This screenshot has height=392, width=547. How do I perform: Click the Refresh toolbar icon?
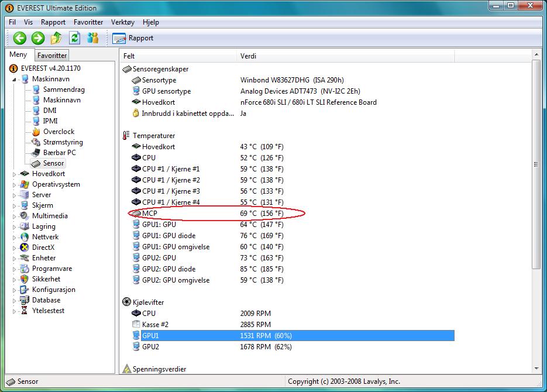(75, 38)
